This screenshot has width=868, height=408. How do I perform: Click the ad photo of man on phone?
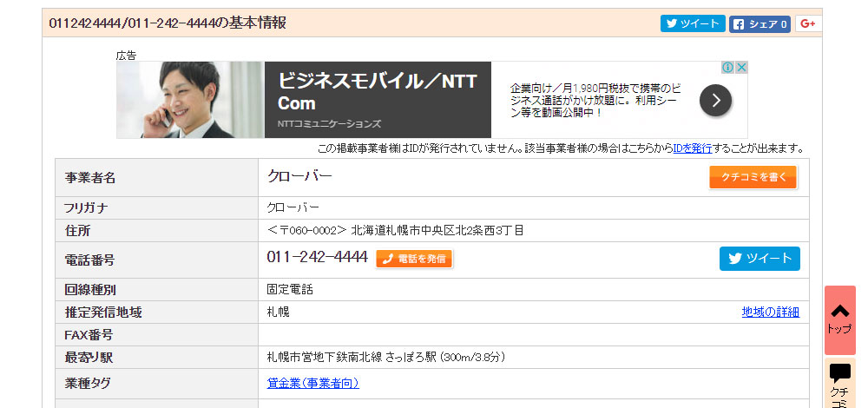[x=190, y=100]
